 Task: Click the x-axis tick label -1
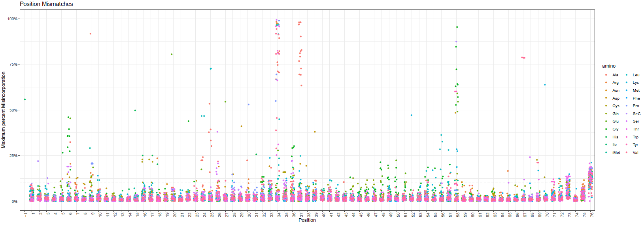click(26, 214)
